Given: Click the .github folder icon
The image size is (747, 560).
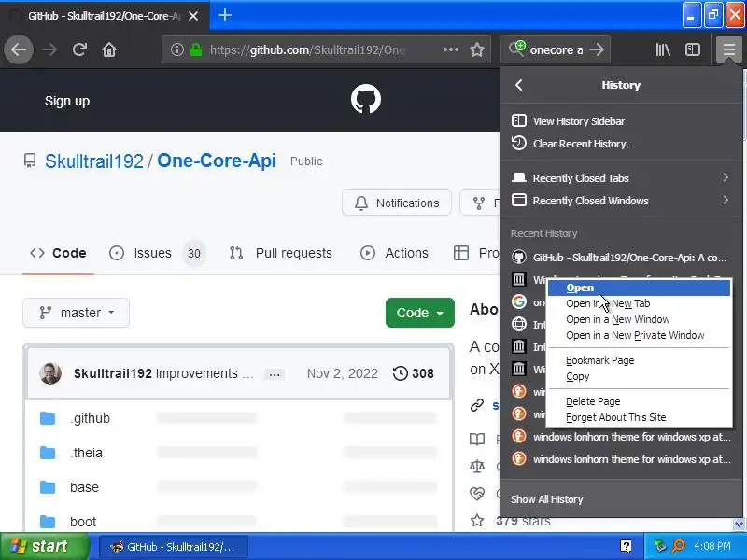Looking at the screenshot, I should [48, 418].
